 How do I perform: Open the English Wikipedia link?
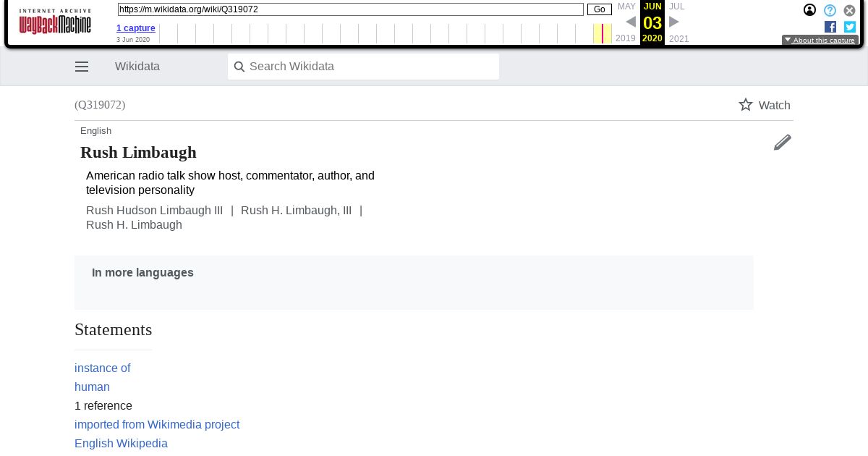click(121, 443)
